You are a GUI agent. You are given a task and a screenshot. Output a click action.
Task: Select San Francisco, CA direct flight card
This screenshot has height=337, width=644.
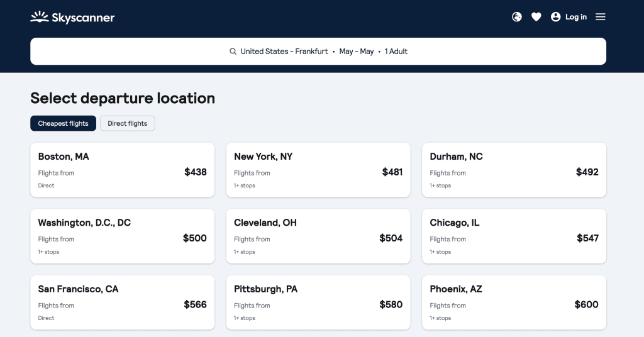123,302
